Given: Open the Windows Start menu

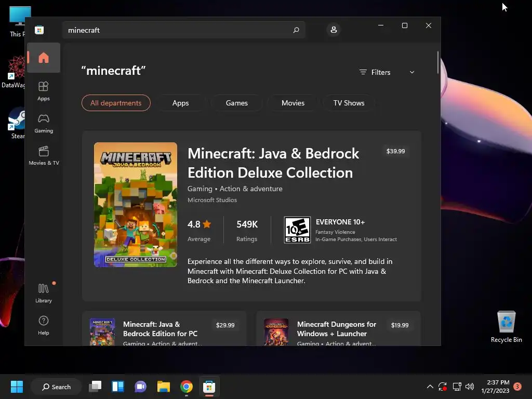Looking at the screenshot, I should [x=17, y=387].
